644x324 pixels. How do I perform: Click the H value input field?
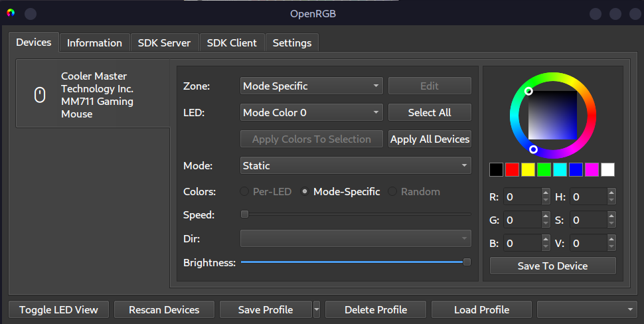click(x=586, y=197)
